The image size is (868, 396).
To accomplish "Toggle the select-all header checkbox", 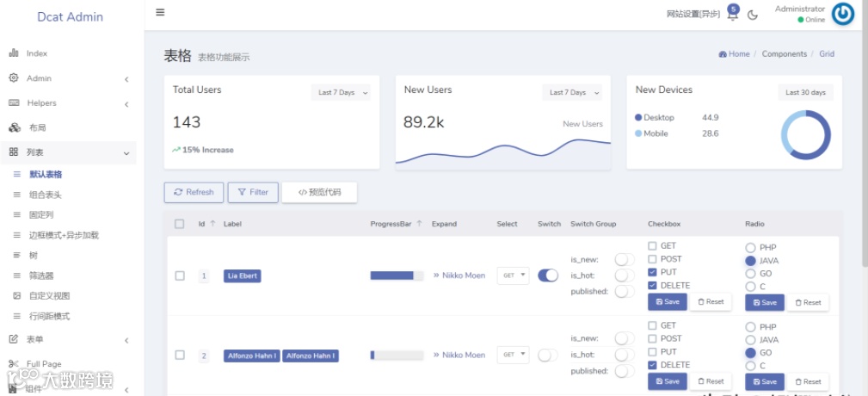I will (179, 224).
